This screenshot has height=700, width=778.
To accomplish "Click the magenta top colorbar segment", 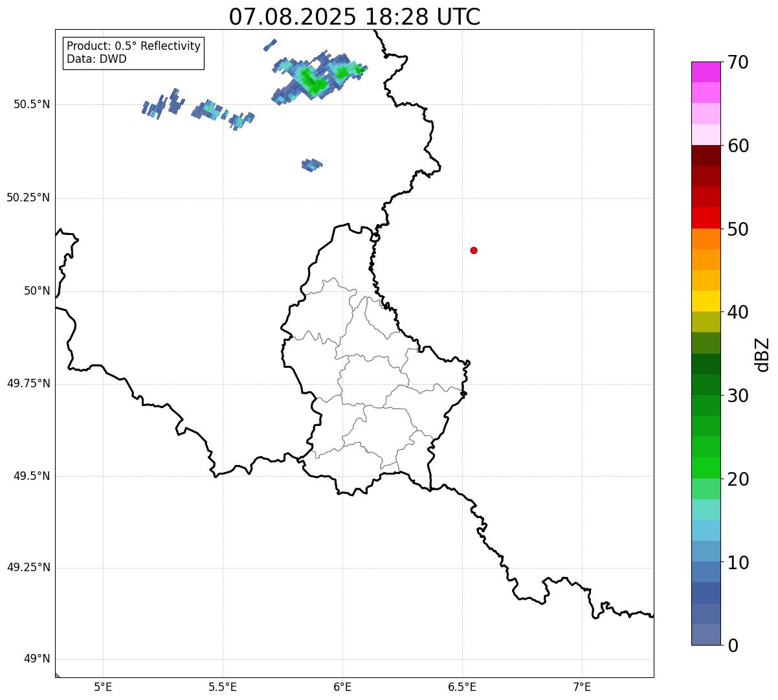I will tap(706, 72).
